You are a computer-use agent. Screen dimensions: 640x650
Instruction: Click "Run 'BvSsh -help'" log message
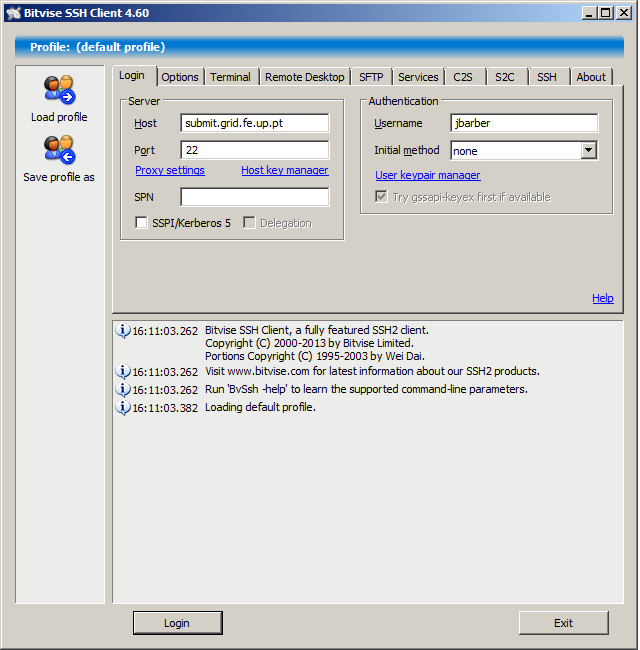tap(366, 389)
